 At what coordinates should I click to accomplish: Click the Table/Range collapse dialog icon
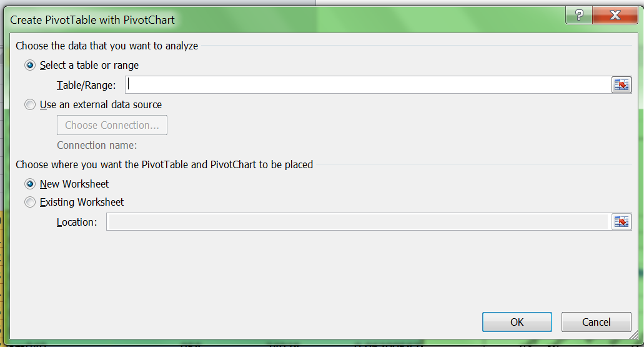pos(621,84)
